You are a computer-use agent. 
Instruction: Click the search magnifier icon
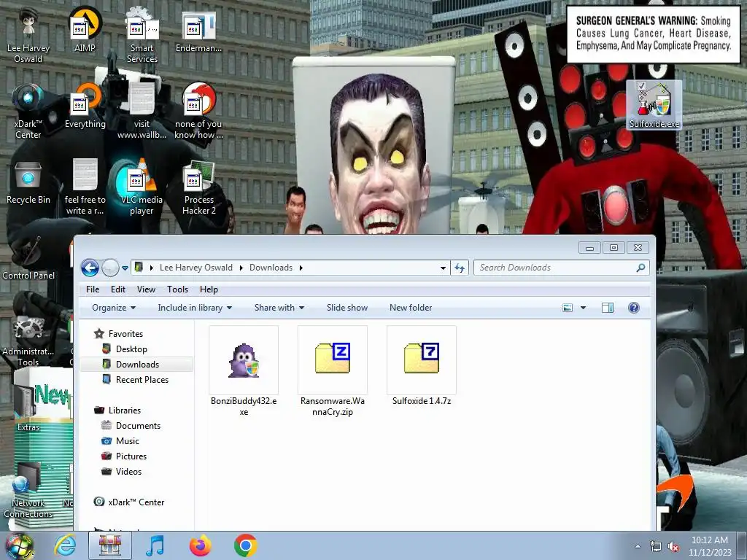[640, 268]
